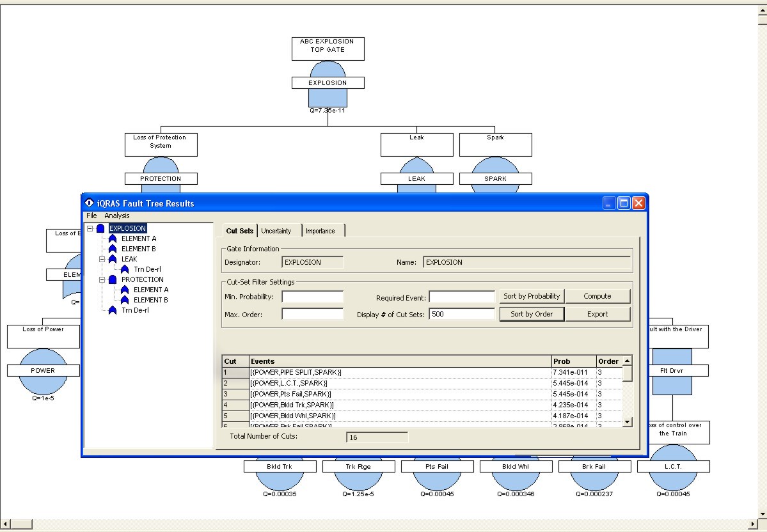The image size is (767, 532).
Task: Click the cut set table scroll-up arrow
Action: pos(628,361)
